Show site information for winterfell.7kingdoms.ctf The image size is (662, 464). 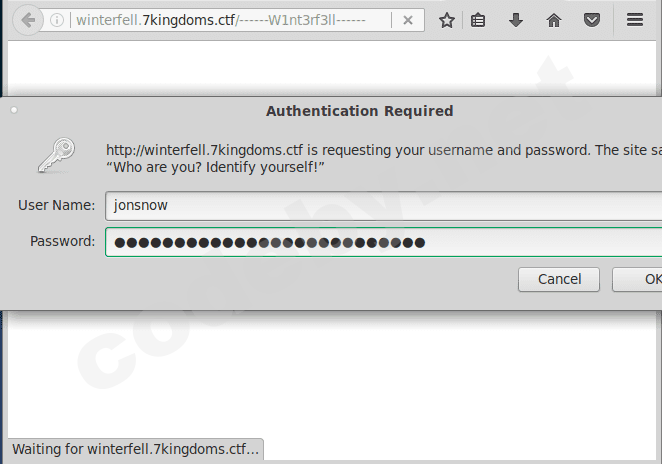[x=58, y=20]
